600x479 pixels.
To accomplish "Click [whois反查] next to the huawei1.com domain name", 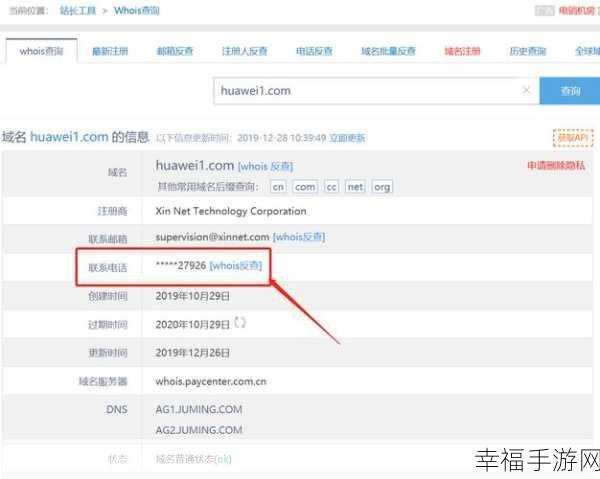I will tap(266, 166).
